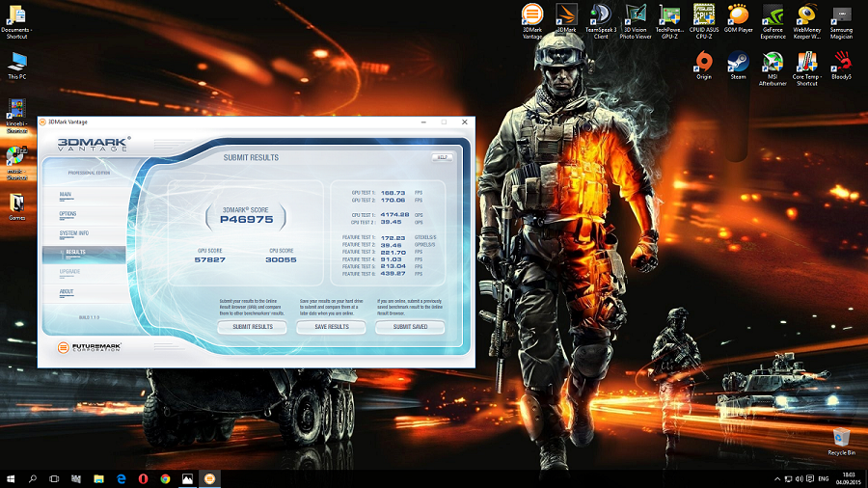The width and height of the screenshot is (868, 488).
Task: Show hidden system tray icons
Action: click(x=776, y=478)
